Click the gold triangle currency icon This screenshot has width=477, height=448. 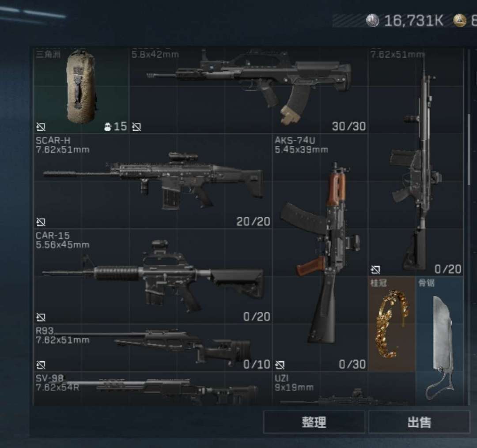tap(460, 20)
